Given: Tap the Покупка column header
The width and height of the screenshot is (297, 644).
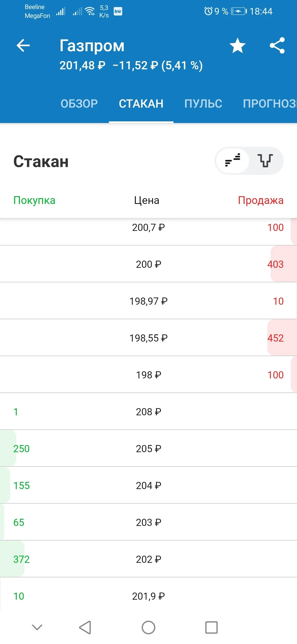Looking at the screenshot, I should tap(34, 200).
